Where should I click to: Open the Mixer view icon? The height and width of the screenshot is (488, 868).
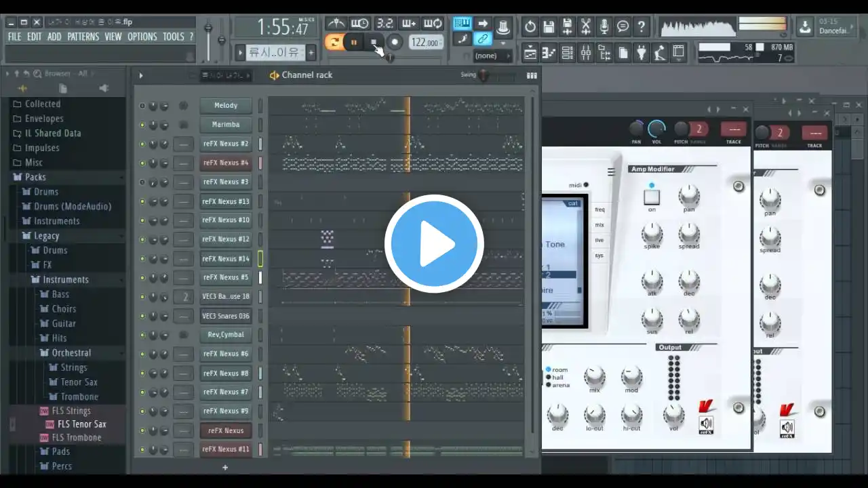[x=586, y=52]
